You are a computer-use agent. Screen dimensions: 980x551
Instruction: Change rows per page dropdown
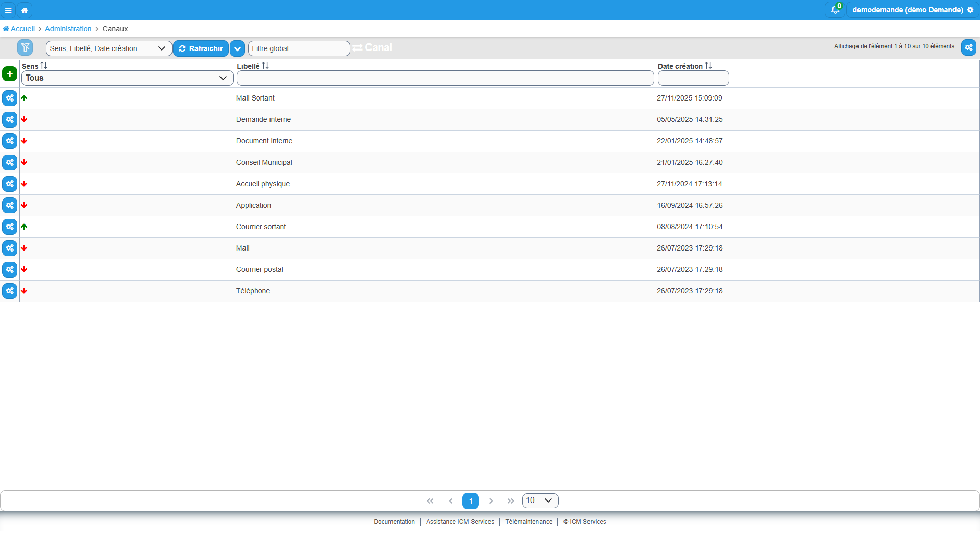[x=540, y=500]
